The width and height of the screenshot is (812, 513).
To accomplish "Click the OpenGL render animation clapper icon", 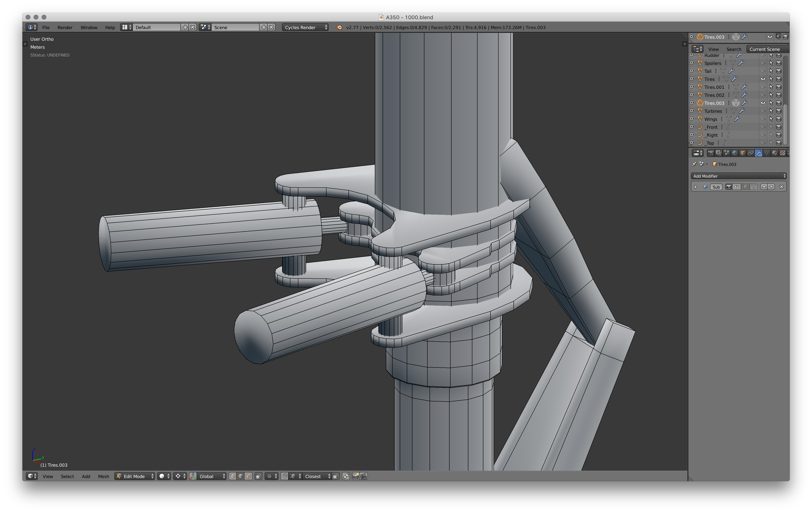I will [363, 476].
